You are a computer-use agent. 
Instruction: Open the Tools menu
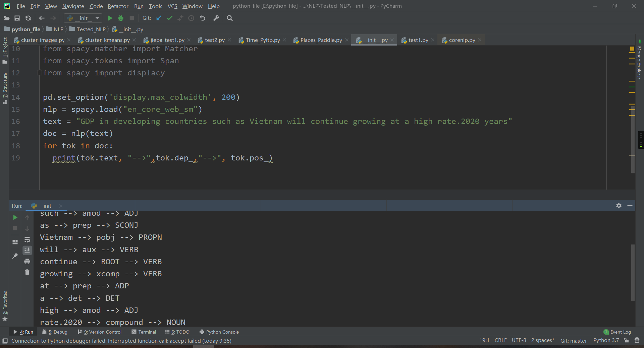point(155,6)
